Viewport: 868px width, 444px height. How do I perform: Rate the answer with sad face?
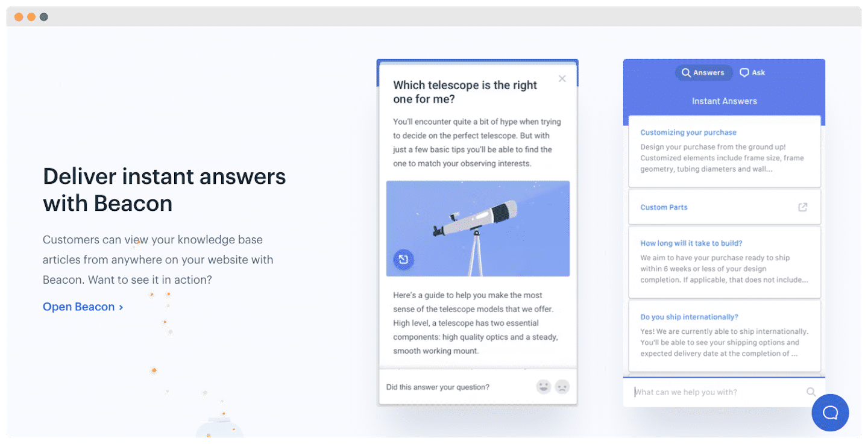[562, 387]
